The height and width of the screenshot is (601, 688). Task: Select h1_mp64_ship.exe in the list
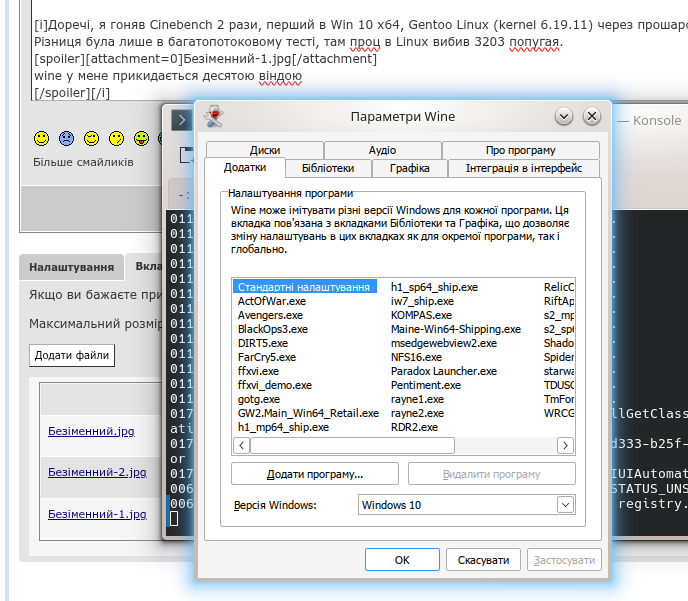click(x=283, y=427)
